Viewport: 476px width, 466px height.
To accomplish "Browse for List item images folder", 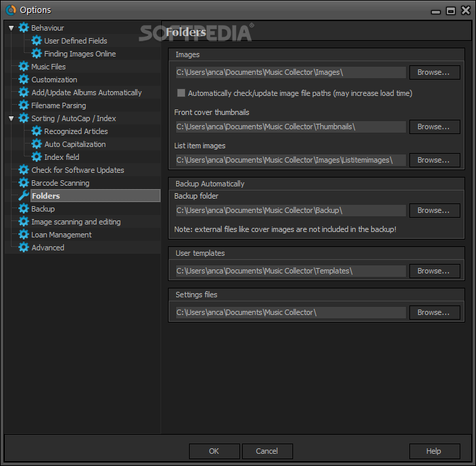I will click(435, 160).
